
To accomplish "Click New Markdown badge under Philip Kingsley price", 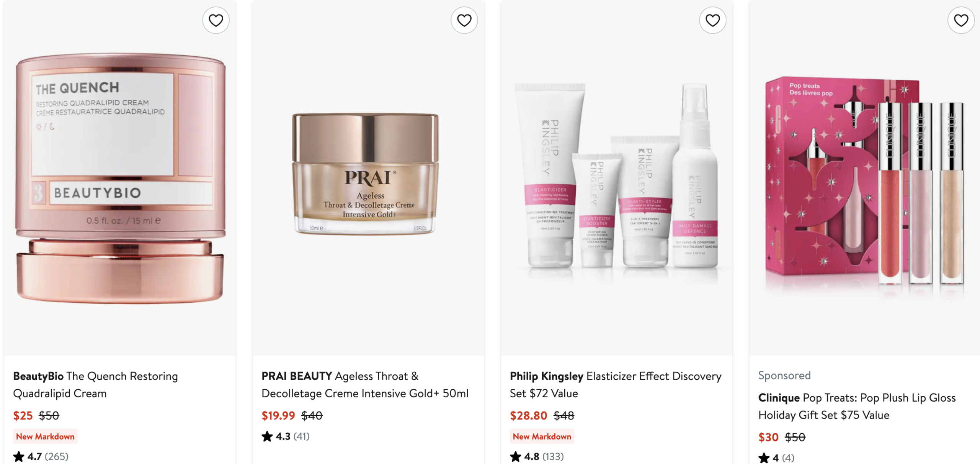I will 542,436.
